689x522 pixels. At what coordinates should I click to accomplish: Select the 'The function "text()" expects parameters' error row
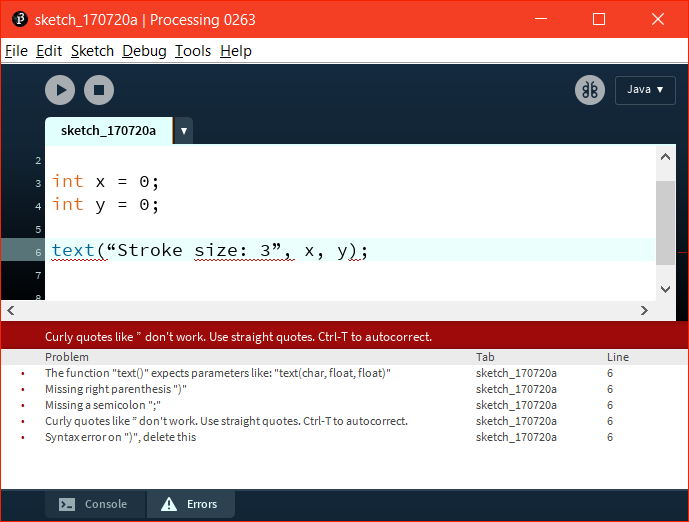click(344, 373)
